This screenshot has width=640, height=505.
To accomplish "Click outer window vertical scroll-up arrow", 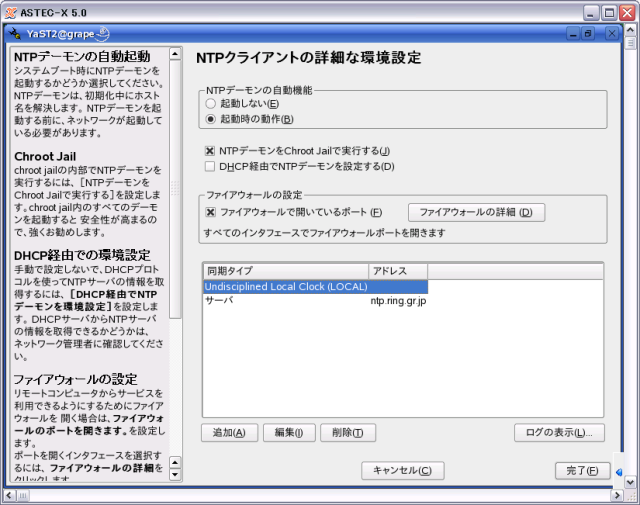I will [630, 30].
